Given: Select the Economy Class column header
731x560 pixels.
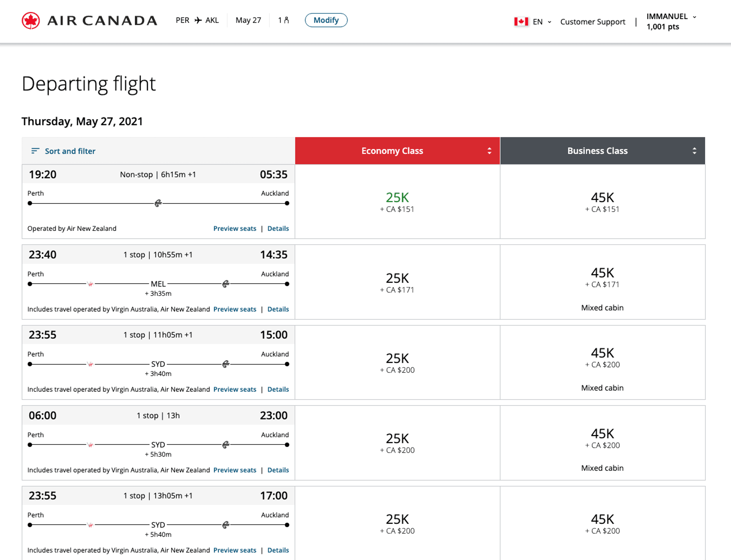Looking at the screenshot, I should [392, 151].
